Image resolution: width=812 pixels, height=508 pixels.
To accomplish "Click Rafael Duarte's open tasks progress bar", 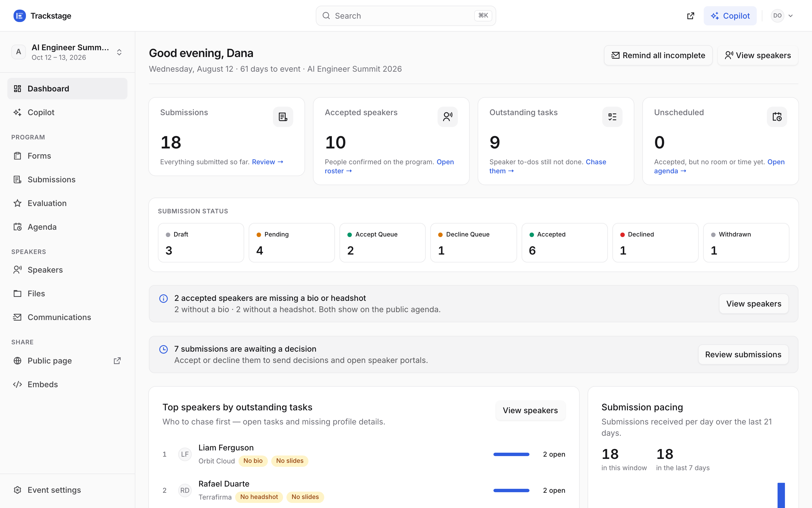I will pyautogui.click(x=511, y=490).
